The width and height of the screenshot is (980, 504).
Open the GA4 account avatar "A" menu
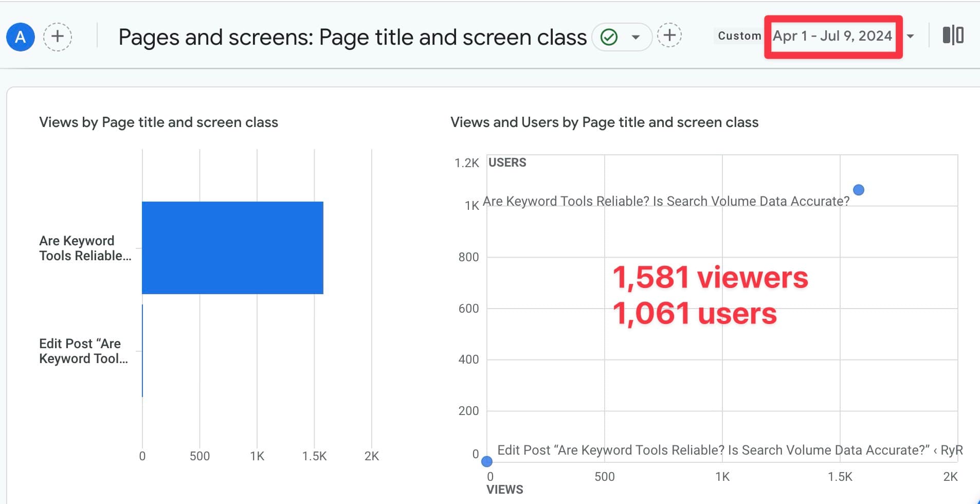(20, 37)
